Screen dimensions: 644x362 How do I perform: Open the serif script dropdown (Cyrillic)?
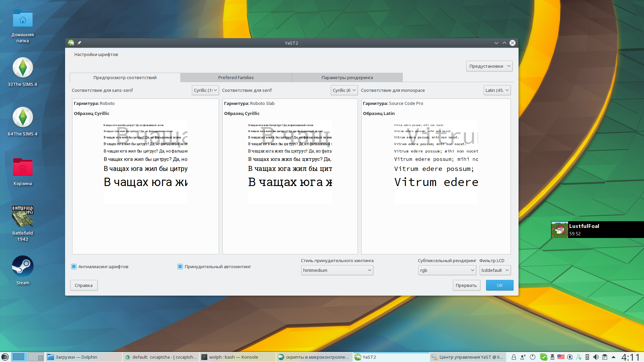344,90
